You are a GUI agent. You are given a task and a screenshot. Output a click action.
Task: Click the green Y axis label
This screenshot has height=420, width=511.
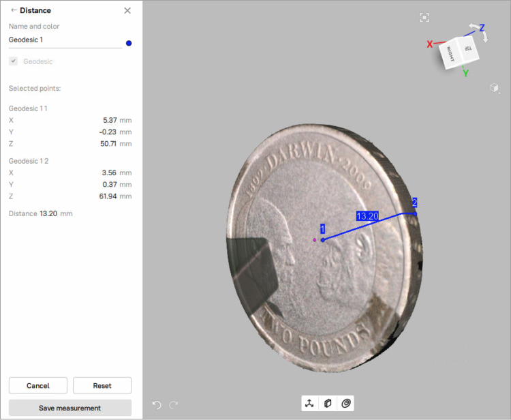point(466,74)
